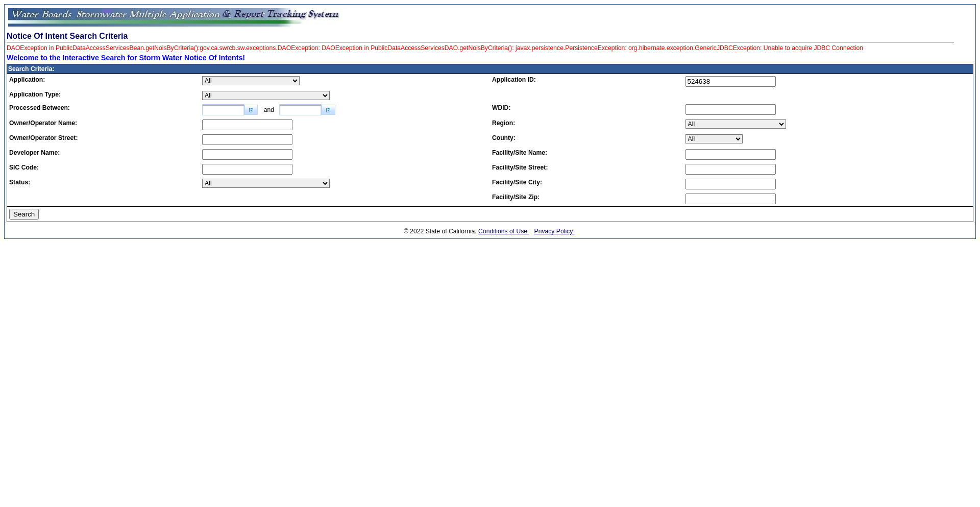
Task: Focus the SIC Code input field
Action: (x=247, y=170)
